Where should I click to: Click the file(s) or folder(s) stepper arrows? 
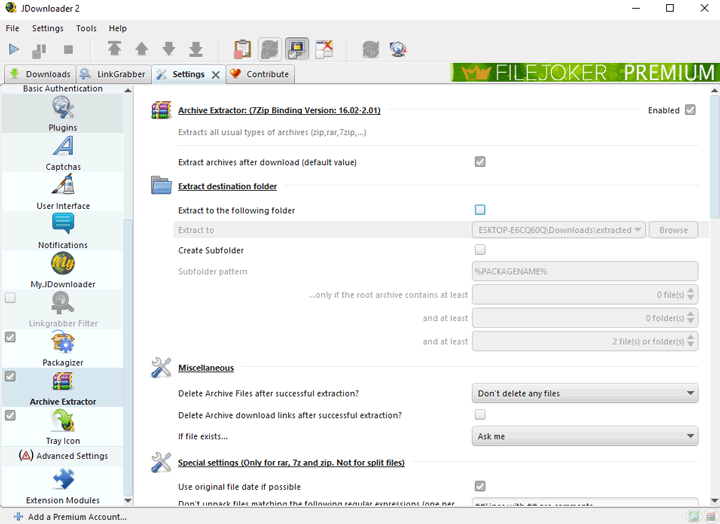pyautogui.click(x=690, y=342)
